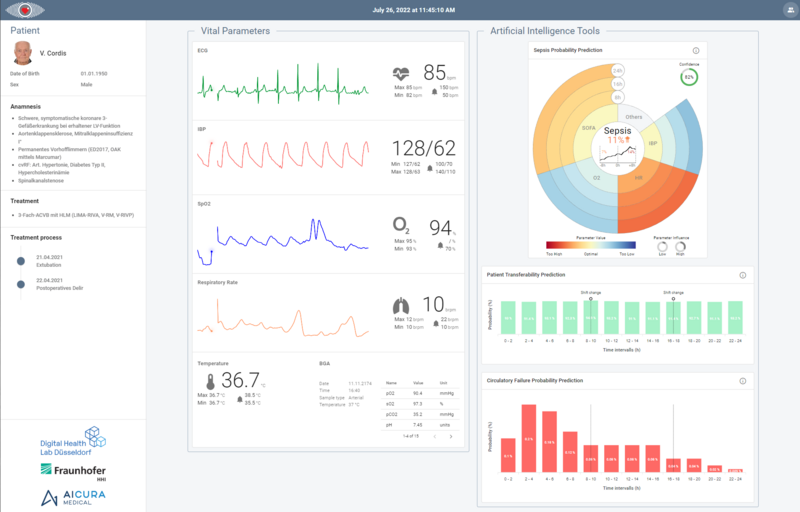This screenshot has width=800, height=512.
Task: Click the Parameter Value color gradient legend
Action: pos(590,245)
